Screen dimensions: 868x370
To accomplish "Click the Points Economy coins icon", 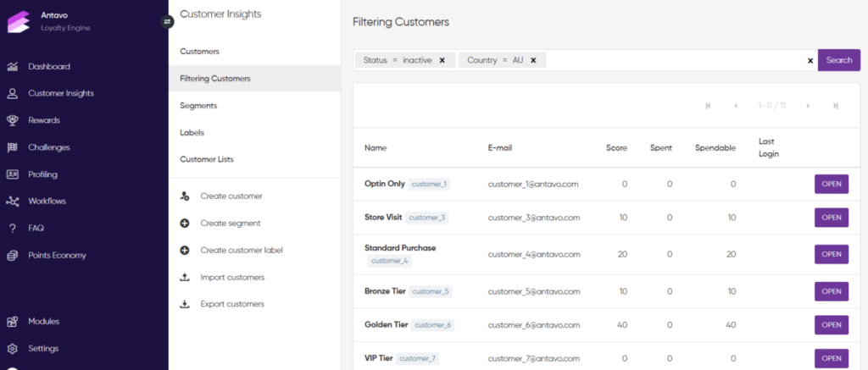I will click(x=12, y=256).
